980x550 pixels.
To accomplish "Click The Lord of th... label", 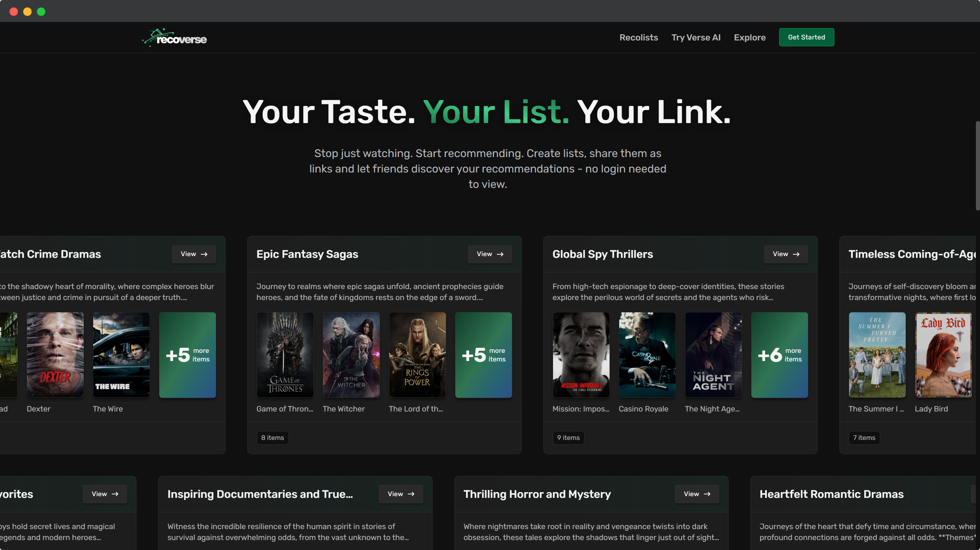I will coord(416,408).
